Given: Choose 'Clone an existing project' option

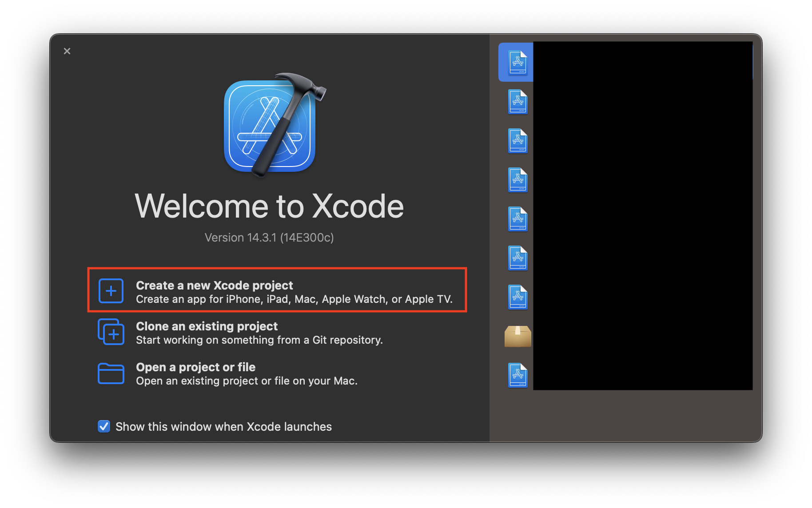Looking at the screenshot, I should [x=207, y=326].
